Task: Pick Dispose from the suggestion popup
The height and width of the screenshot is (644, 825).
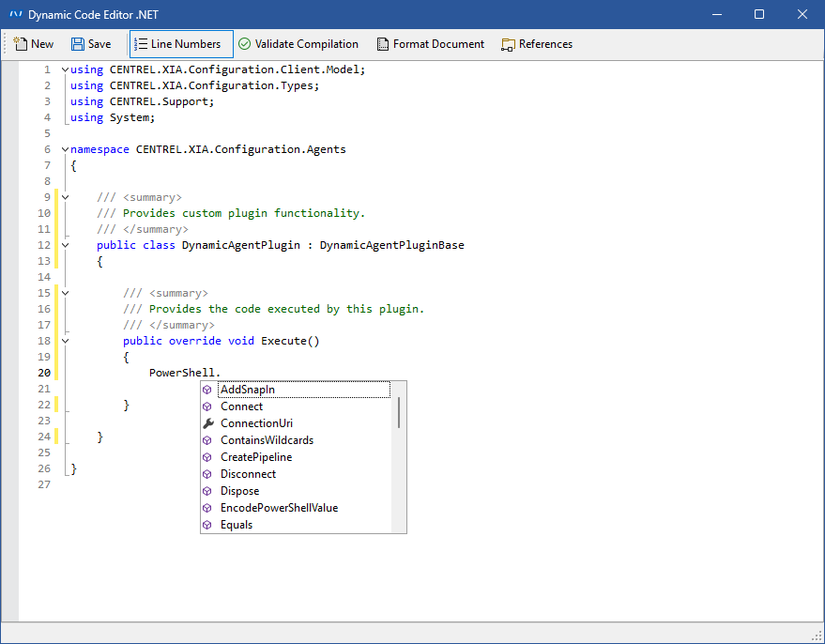Action: pos(239,491)
